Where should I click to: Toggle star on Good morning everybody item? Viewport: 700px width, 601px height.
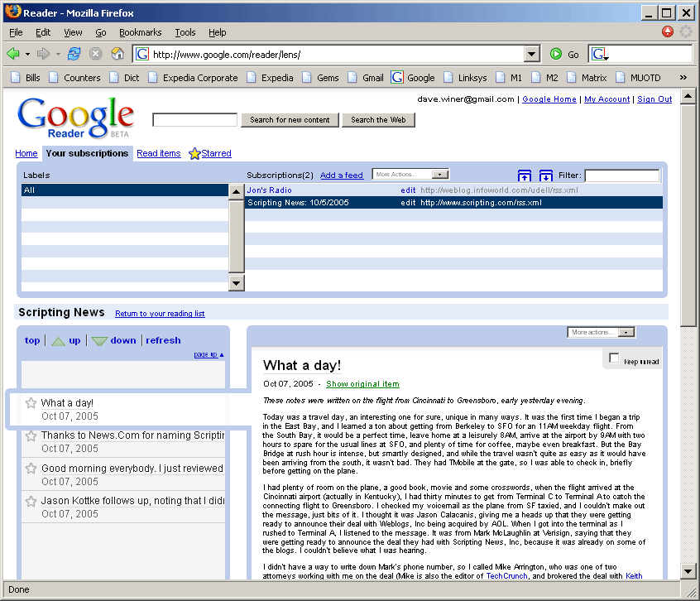(x=31, y=469)
